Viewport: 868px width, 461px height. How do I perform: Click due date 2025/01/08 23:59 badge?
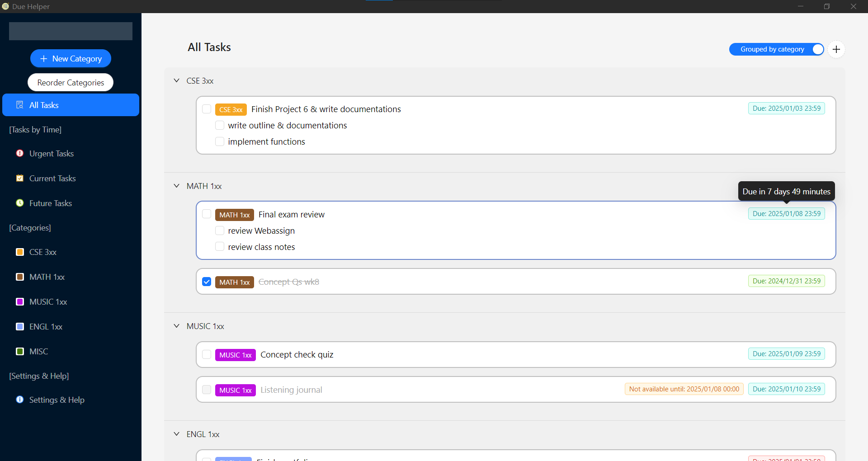[x=787, y=214]
